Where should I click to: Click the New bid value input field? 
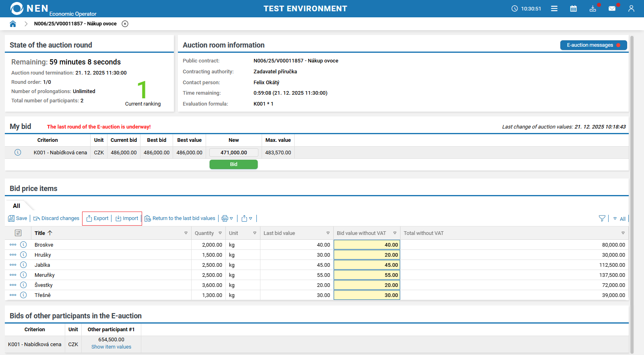[233, 153]
